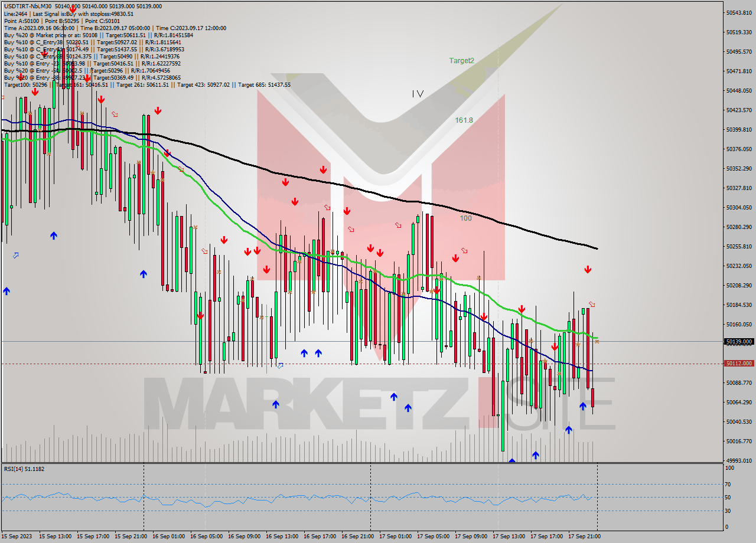The height and width of the screenshot is (543, 756).
Task: Click the 'Point C:50101' text
Action: (103, 21)
